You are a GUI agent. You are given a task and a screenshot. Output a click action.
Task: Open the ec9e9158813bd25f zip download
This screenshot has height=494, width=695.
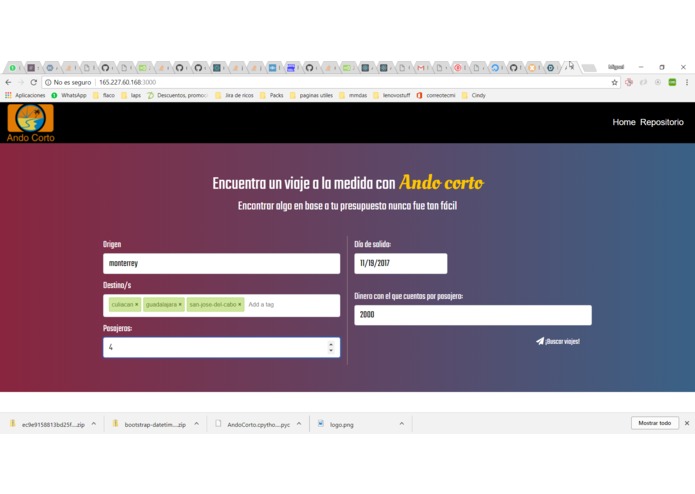48,424
